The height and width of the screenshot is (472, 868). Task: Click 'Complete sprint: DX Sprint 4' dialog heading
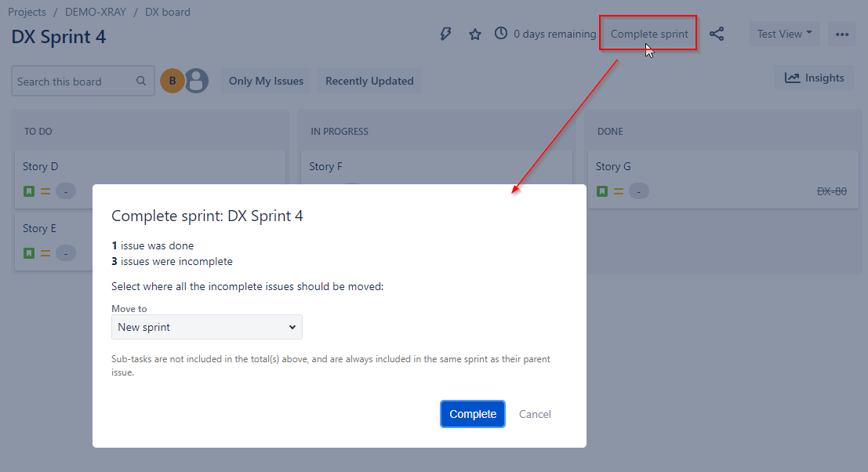coord(207,216)
